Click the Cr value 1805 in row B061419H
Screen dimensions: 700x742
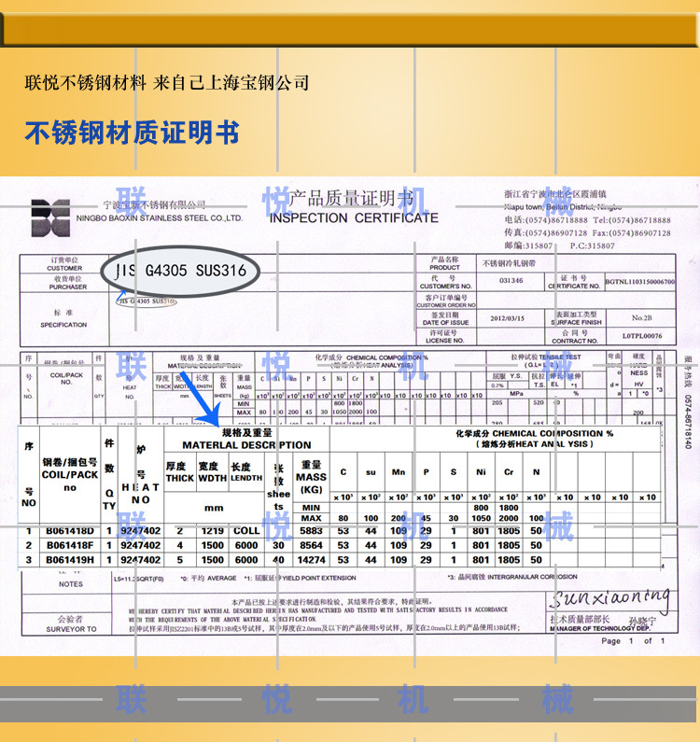[x=509, y=560]
